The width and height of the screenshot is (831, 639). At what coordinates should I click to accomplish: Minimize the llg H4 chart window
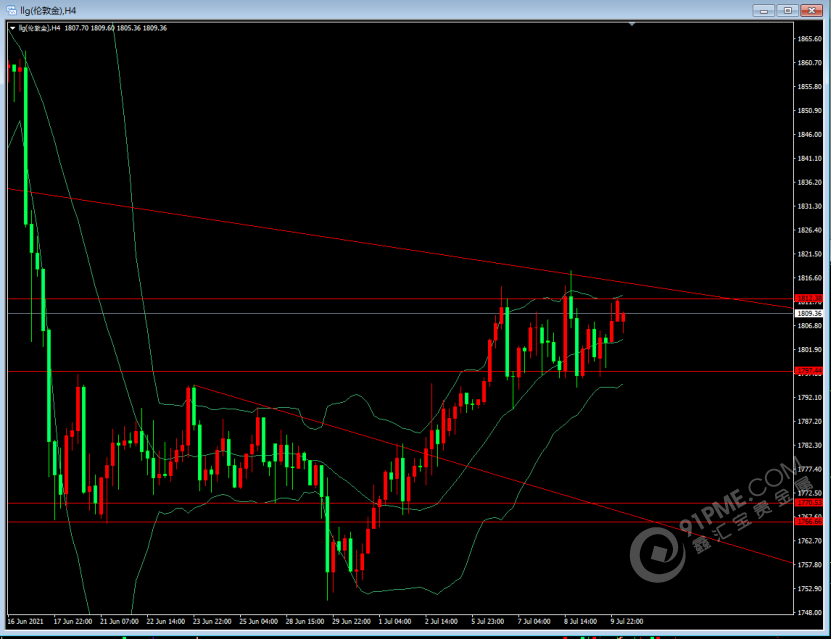click(764, 10)
